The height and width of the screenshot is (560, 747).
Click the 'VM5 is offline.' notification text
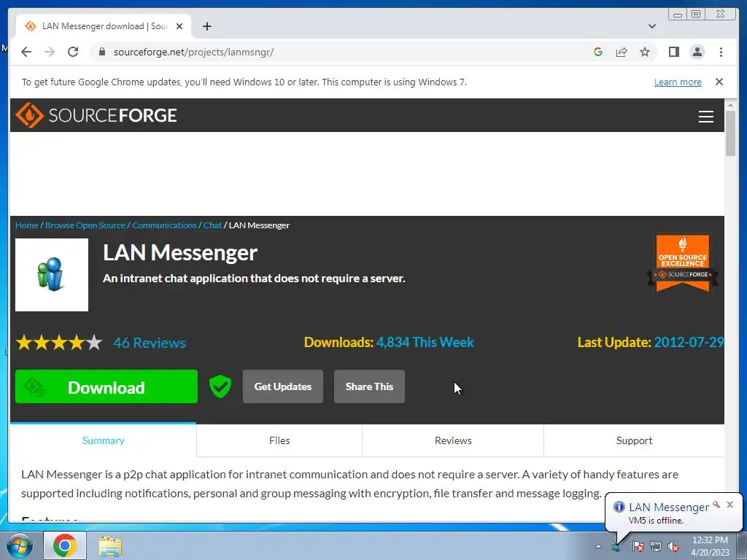coord(656,521)
